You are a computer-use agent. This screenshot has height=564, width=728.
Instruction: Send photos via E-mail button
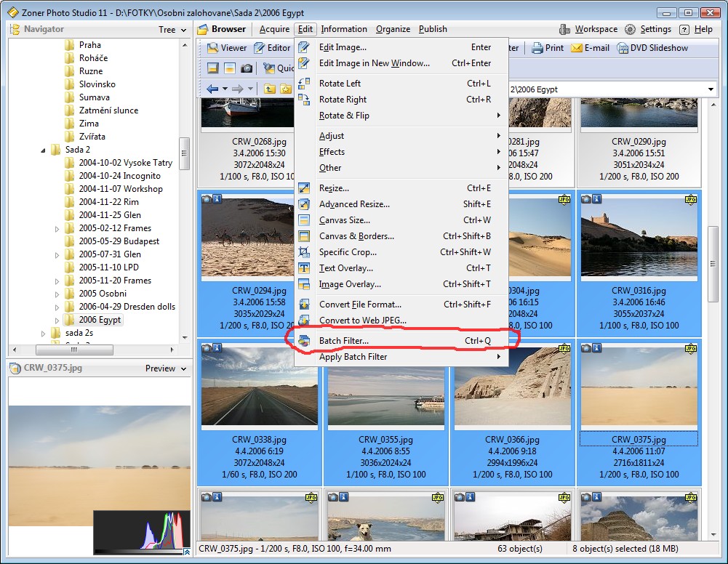590,48
